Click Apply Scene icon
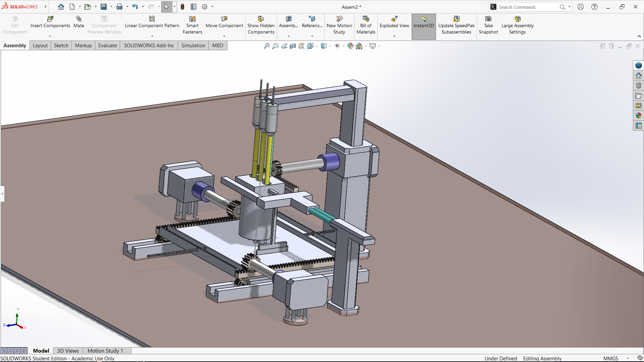Viewport: 644px width, 362px height. pyautogui.click(x=359, y=46)
